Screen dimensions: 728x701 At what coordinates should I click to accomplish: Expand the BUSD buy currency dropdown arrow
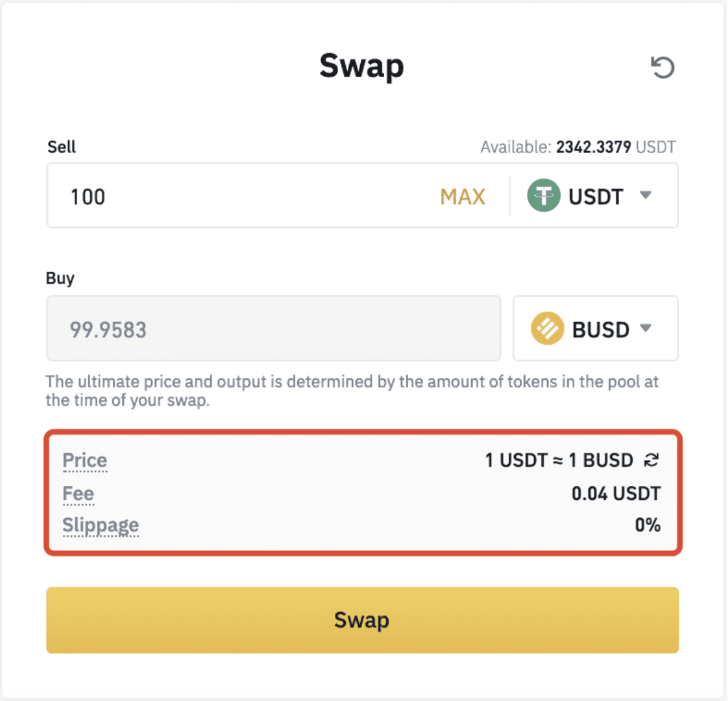[x=646, y=328]
